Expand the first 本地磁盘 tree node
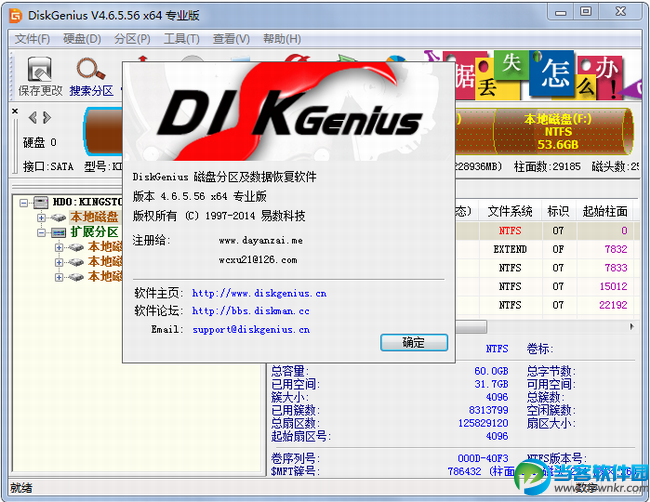This screenshot has height=502, width=650. coord(41,218)
